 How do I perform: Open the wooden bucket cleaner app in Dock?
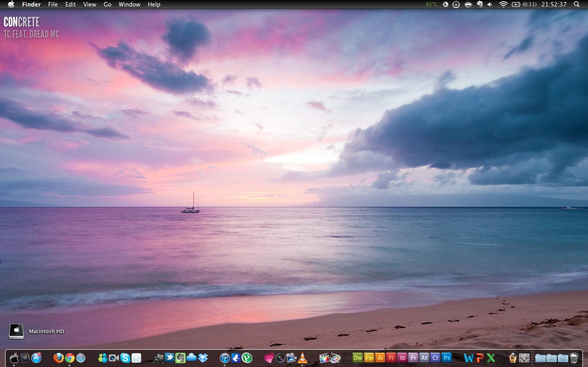click(x=513, y=358)
